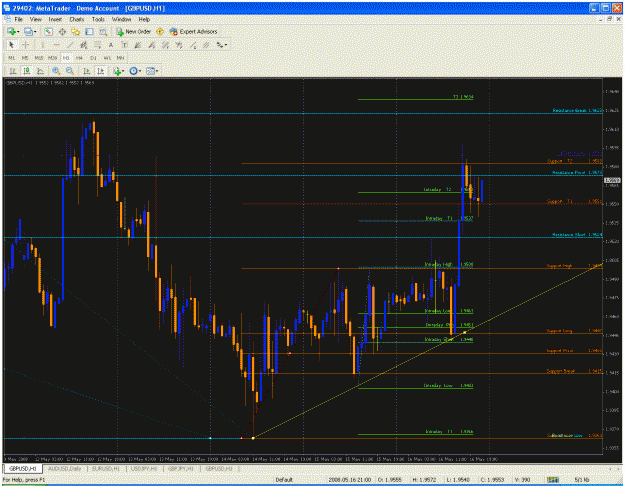Zoom out on the chart
Screen dimensions: 625x486
pos(70,71)
